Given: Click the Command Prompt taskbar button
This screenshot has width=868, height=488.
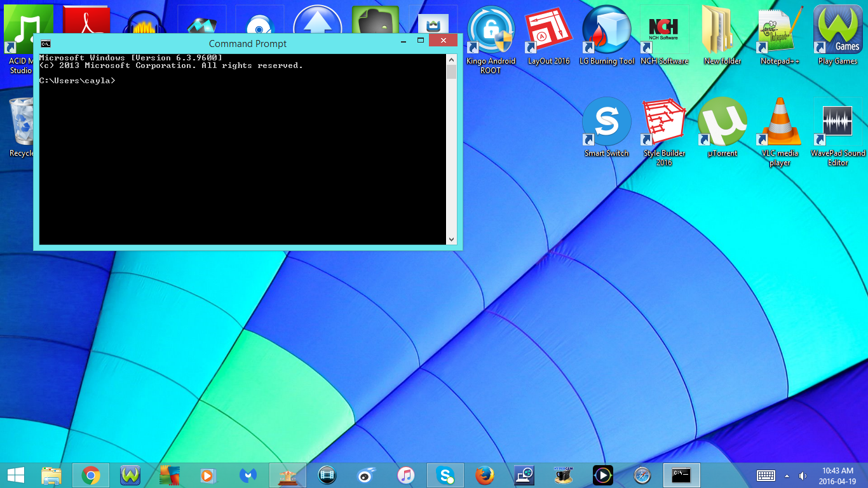Looking at the screenshot, I should [x=682, y=475].
